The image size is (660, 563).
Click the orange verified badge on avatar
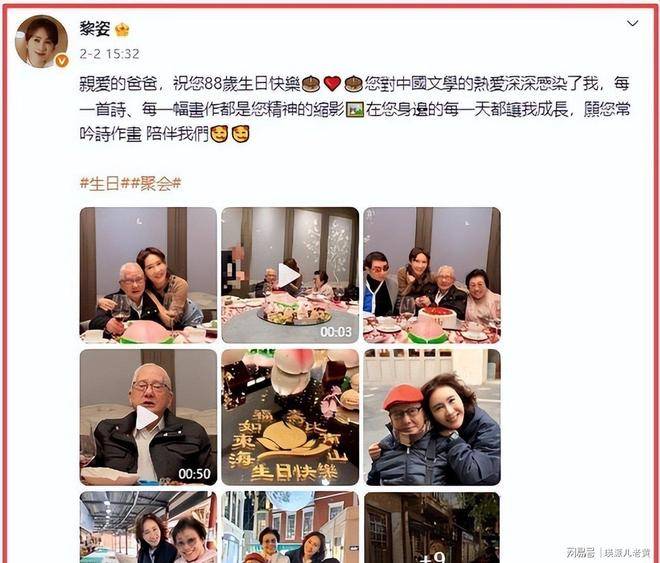(62, 61)
